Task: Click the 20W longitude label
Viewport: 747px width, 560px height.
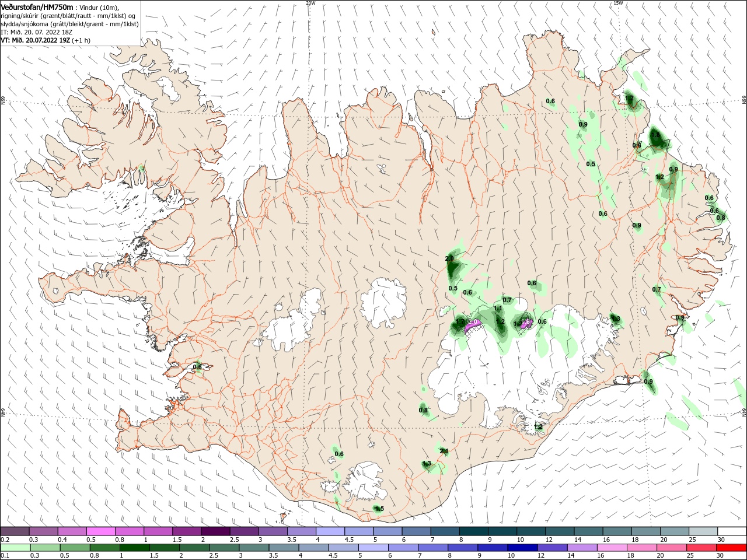Action: click(x=310, y=3)
